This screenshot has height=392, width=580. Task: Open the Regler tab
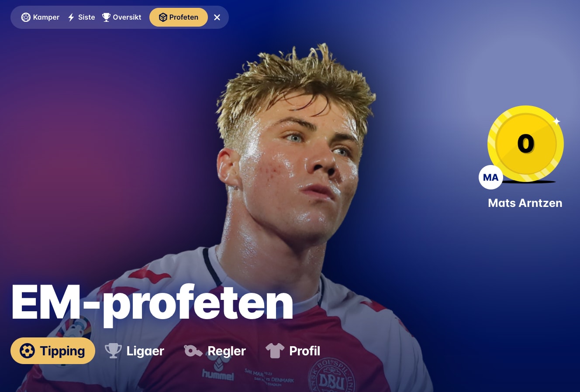tap(215, 351)
